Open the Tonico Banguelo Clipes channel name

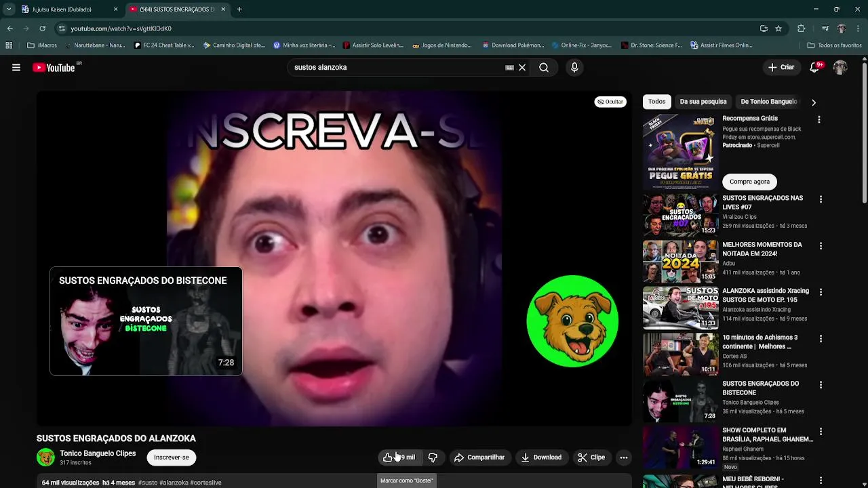click(98, 453)
